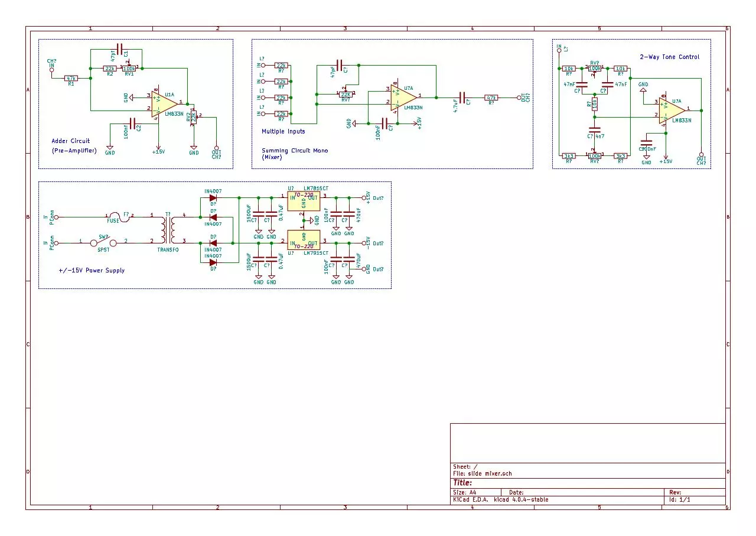Click the OUT CH? connector in Tone Control
This screenshot has width=756, height=536.
[x=701, y=154]
